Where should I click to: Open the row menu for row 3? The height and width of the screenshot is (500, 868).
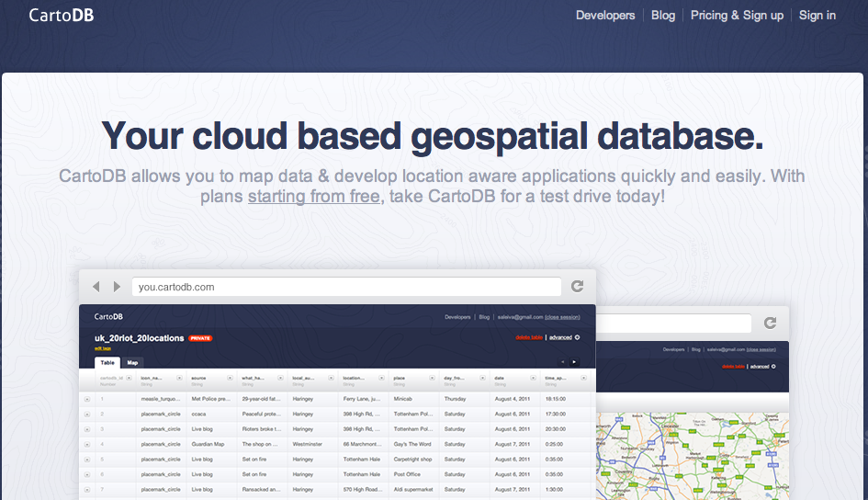point(87,429)
